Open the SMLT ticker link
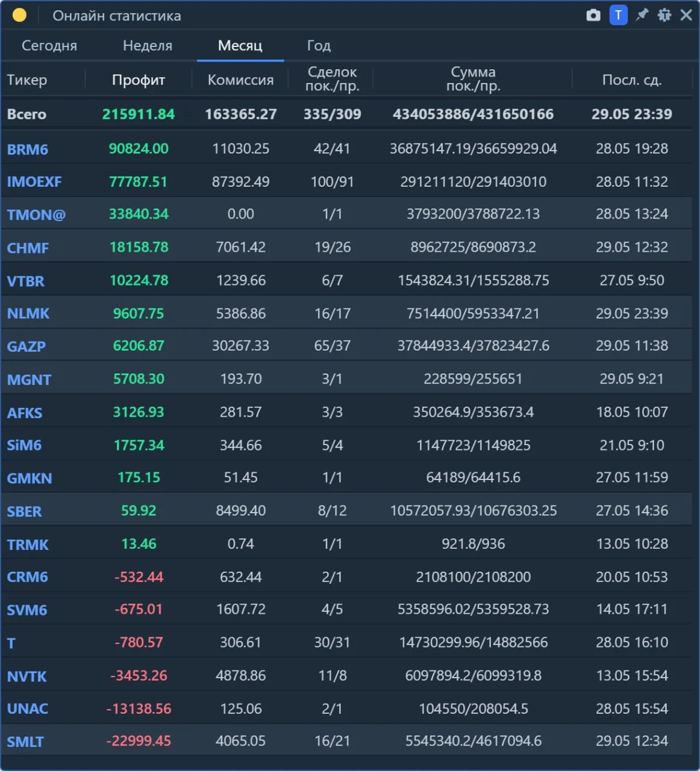The image size is (700, 771). coord(25,742)
